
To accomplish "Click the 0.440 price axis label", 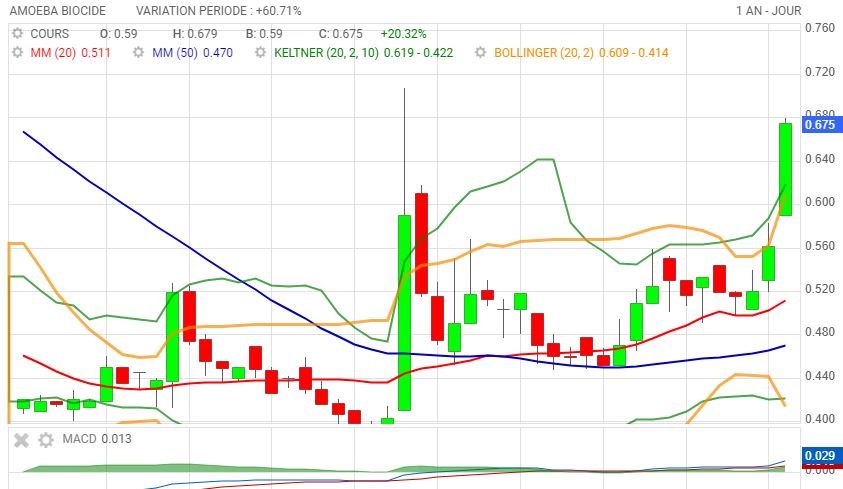I will pos(820,376).
